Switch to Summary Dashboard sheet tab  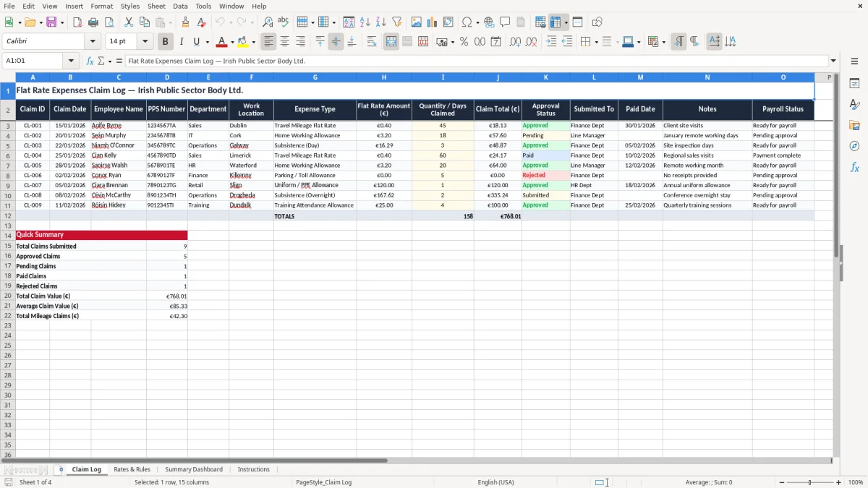(194, 469)
